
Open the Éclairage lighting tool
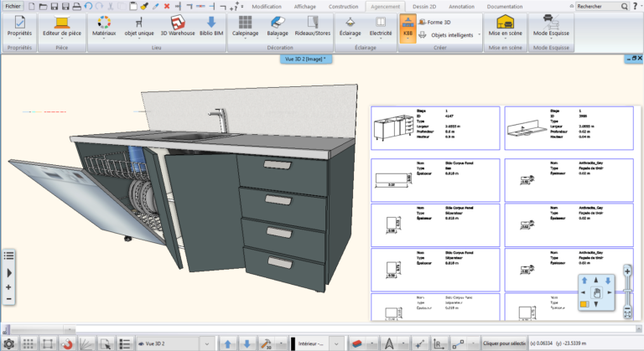(x=350, y=26)
